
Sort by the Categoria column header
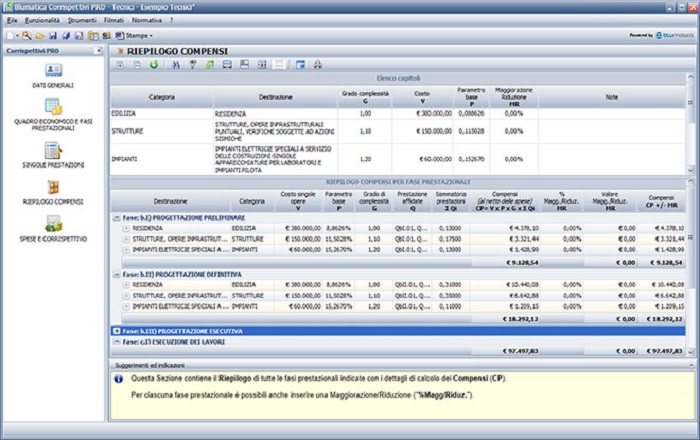tap(161, 97)
